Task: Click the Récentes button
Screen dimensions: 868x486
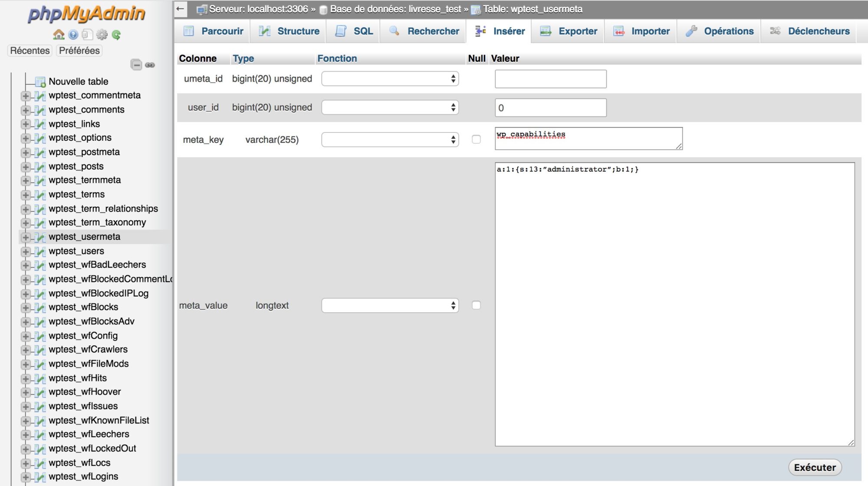Action: pos(30,50)
